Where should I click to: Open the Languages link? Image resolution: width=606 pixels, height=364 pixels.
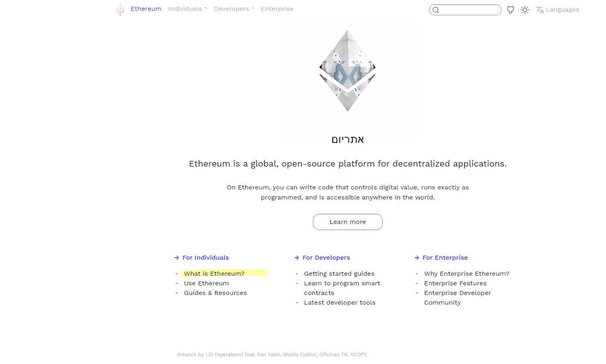562,10
